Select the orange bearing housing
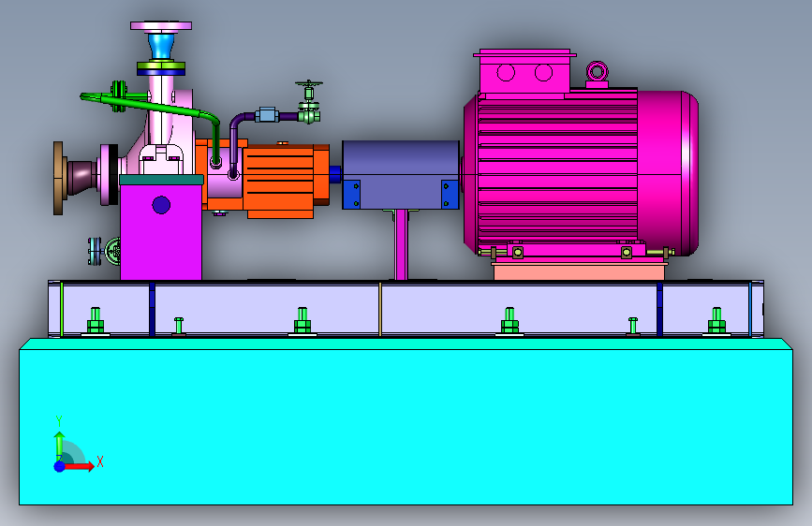This screenshot has width=812, height=526. pos(282,180)
